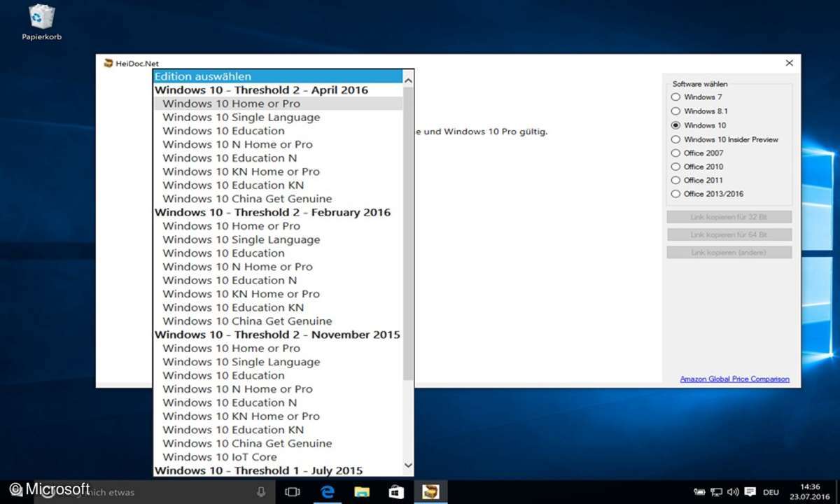Click the HeiDoc.Net title bar app icon

[108, 63]
